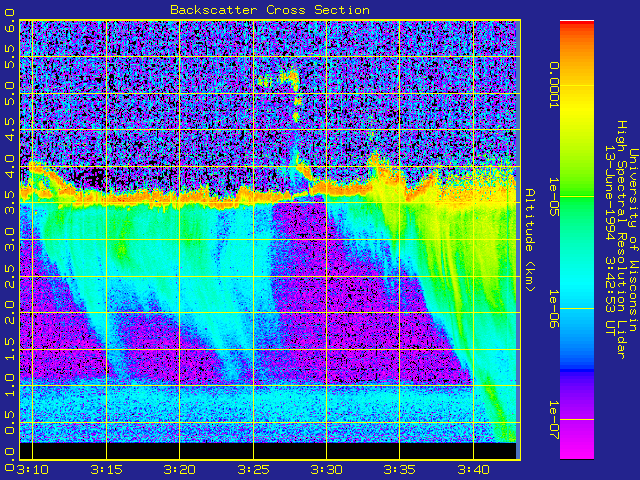Click the "3:20" time axis label
The image size is (640, 480).
tap(180, 470)
